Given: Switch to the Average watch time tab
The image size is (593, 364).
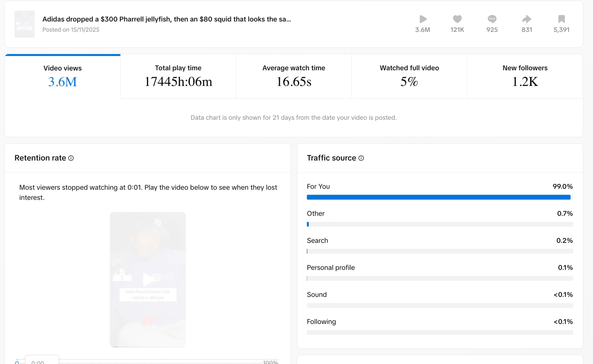Looking at the screenshot, I should point(294,76).
